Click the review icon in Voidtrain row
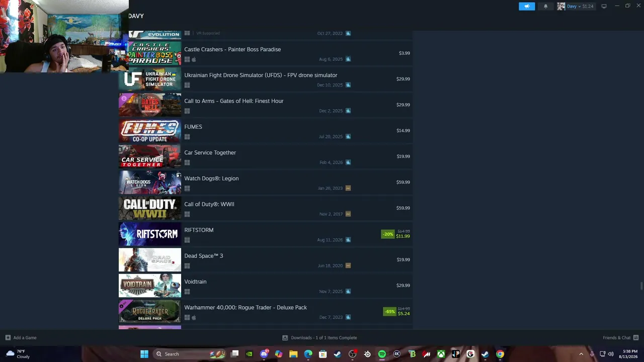644x362 pixels. 348,292
